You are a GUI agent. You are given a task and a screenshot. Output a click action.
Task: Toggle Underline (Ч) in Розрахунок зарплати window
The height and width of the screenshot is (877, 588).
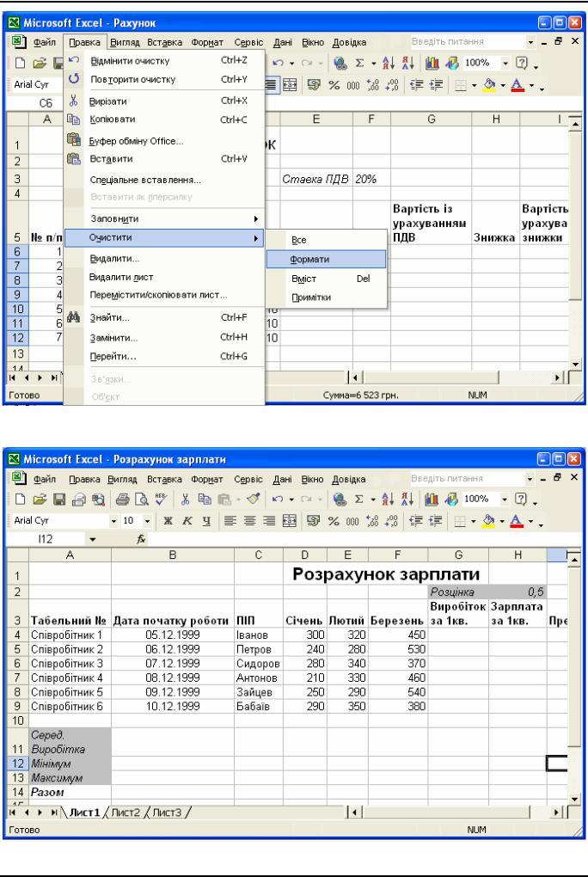pyautogui.click(x=206, y=521)
